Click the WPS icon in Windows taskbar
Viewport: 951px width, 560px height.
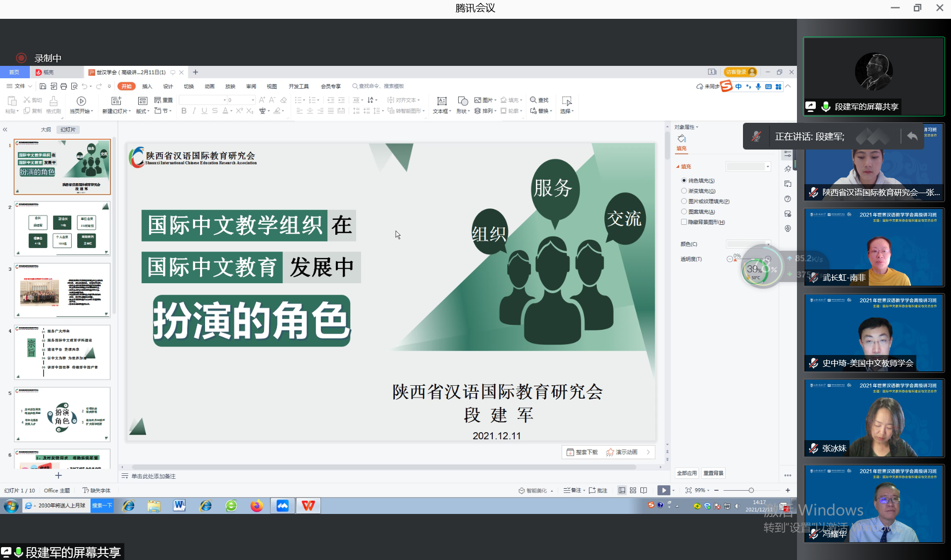point(308,506)
